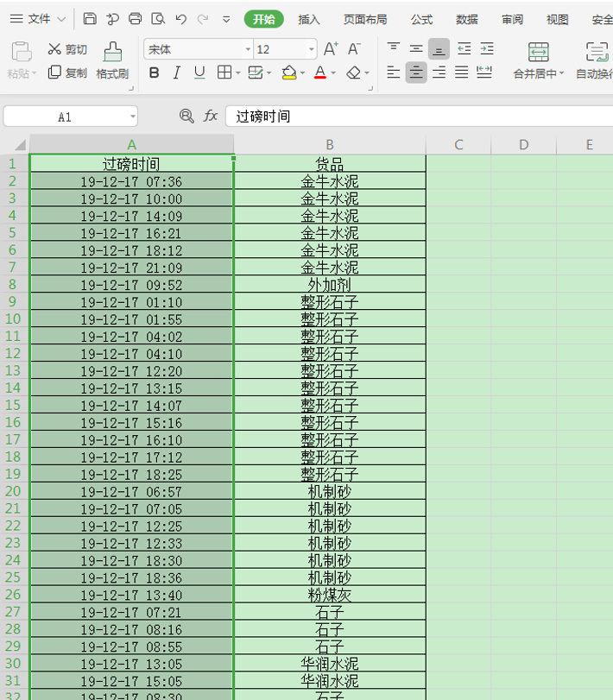
Task: Expand the quick access toolbar customize arrow
Action: point(226,19)
